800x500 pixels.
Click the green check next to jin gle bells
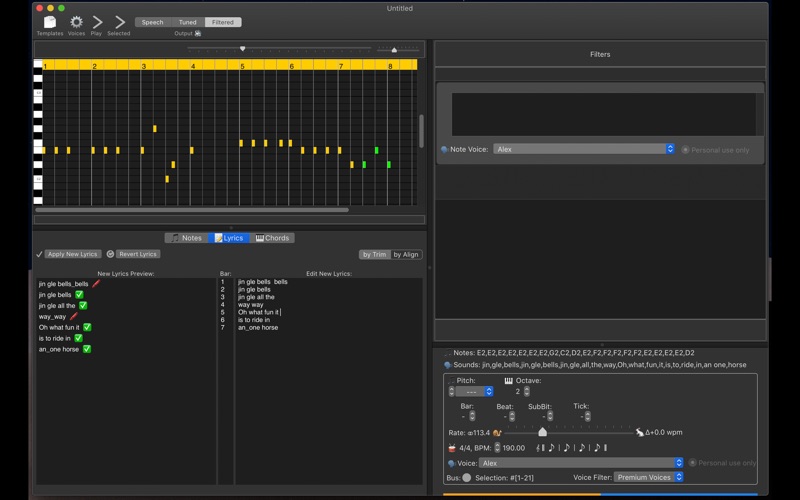point(79,294)
